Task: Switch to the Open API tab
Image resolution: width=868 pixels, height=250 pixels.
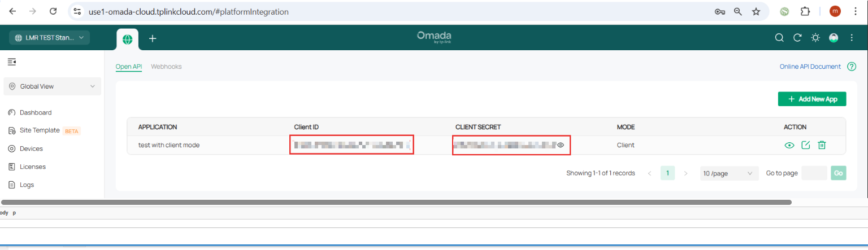Action: pyautogui.click(x=129, y=67)
